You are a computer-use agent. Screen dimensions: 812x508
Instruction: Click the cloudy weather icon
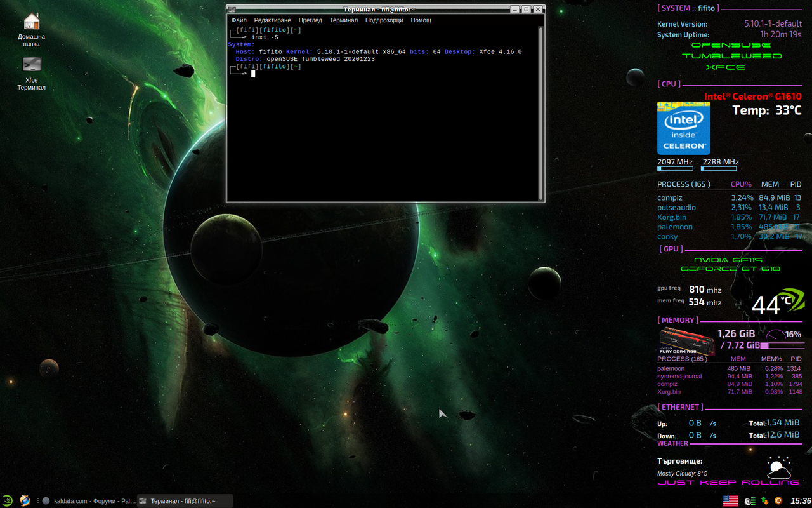click(778, 468)
